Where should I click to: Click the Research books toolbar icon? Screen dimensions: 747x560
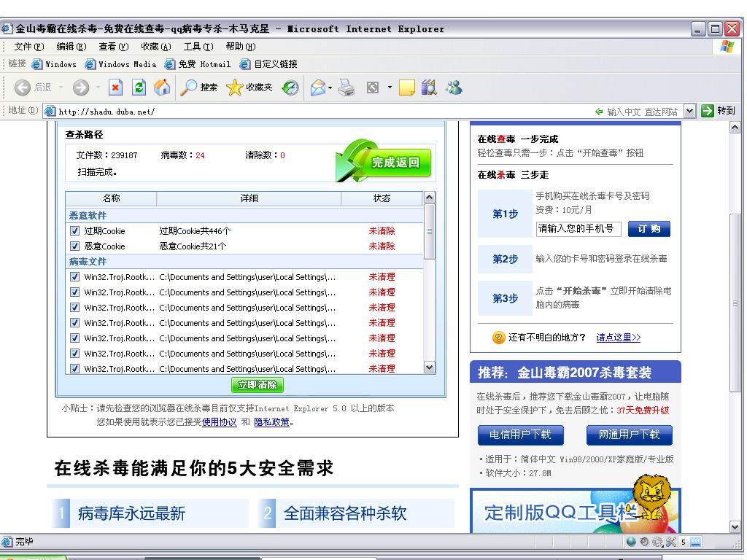[429, 87]
